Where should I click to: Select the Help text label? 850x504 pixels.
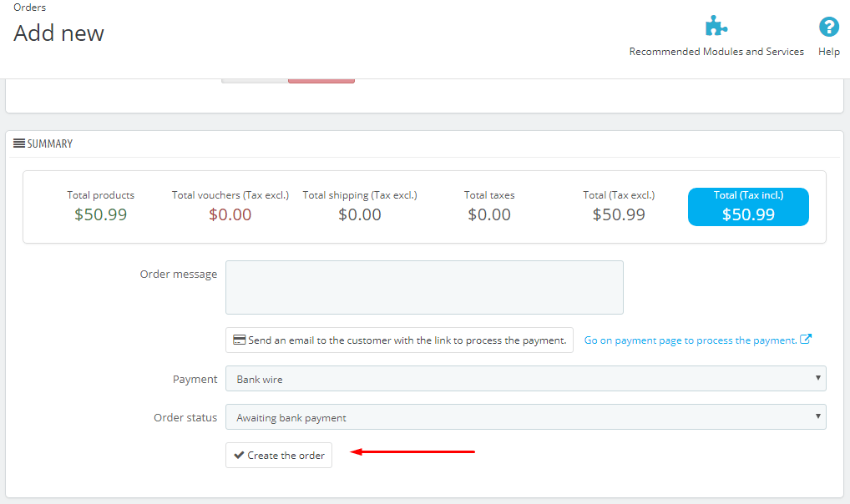[828, 52]
